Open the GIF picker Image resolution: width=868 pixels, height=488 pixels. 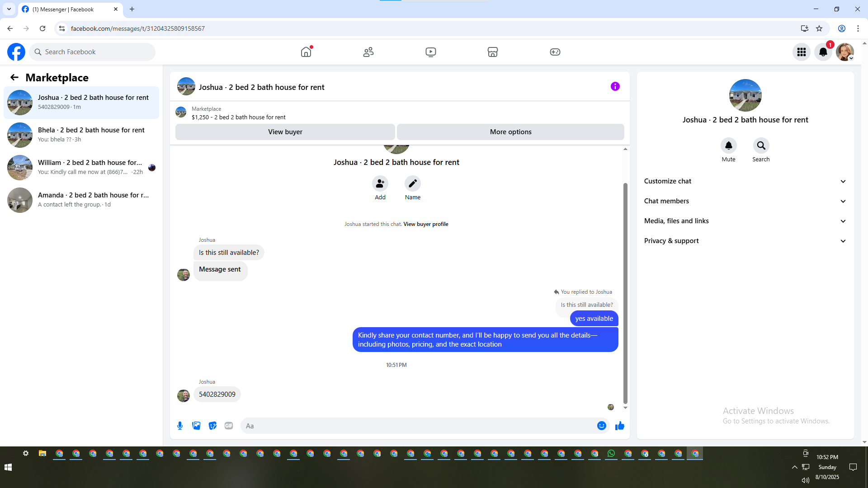229,426
